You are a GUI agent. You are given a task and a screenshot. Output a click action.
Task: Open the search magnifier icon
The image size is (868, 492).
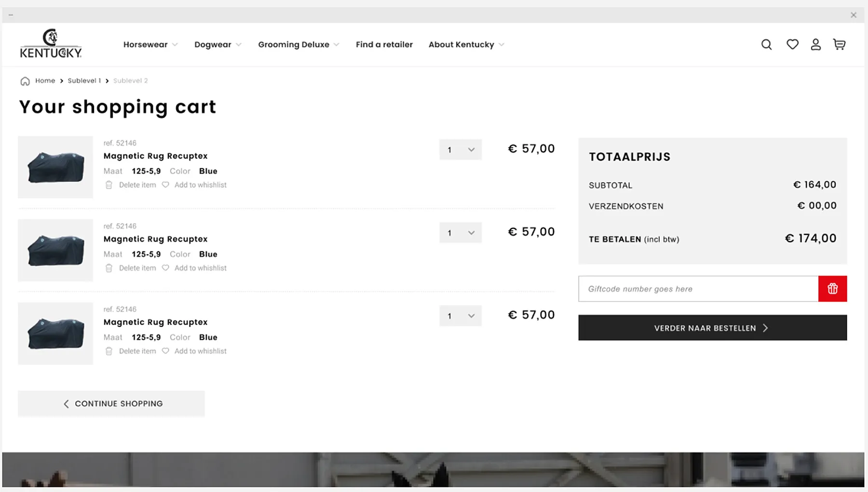[766, 44]
